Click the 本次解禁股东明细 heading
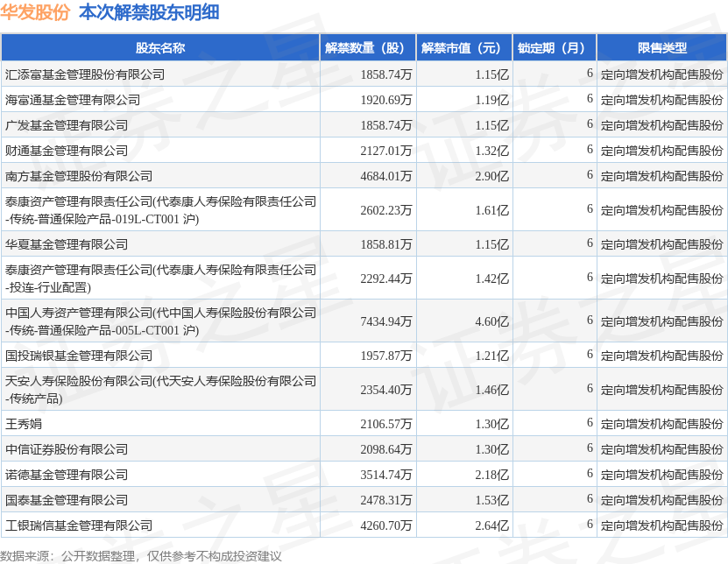728x564 pixels. 149,12
